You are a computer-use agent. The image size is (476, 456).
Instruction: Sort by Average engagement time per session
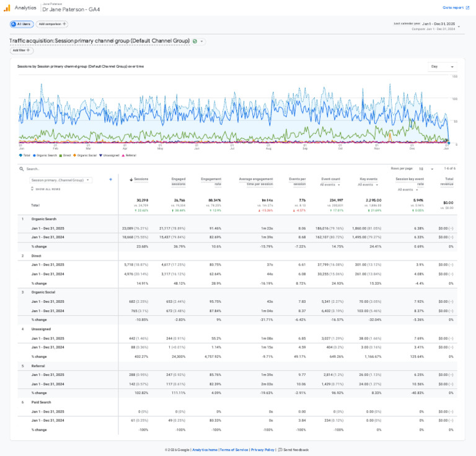coord(256,181)
